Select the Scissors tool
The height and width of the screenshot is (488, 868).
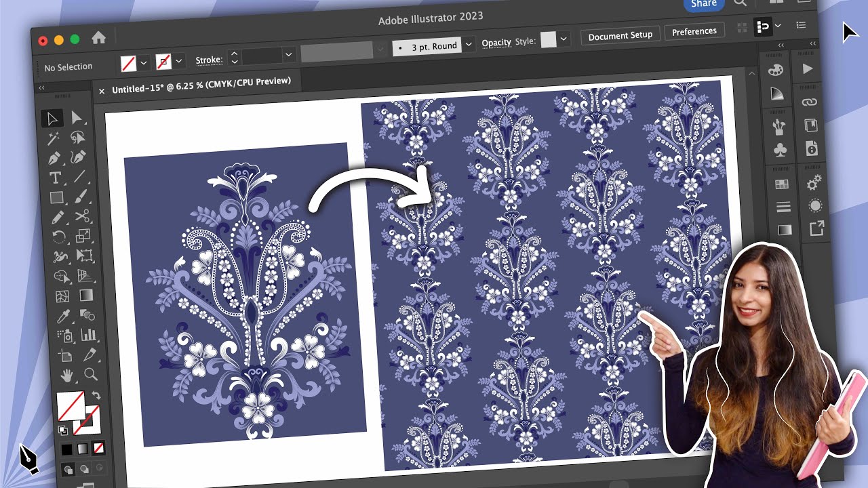[x=82, y=216]
